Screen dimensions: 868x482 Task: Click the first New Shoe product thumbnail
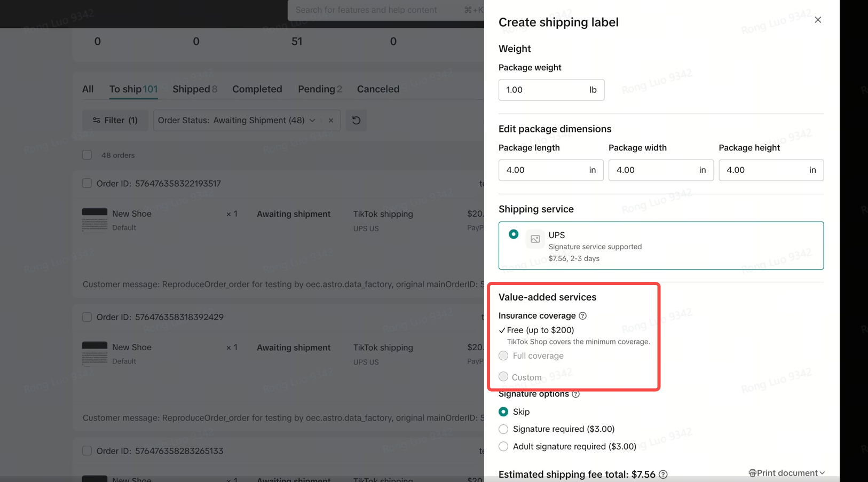(x=94, y=219)
